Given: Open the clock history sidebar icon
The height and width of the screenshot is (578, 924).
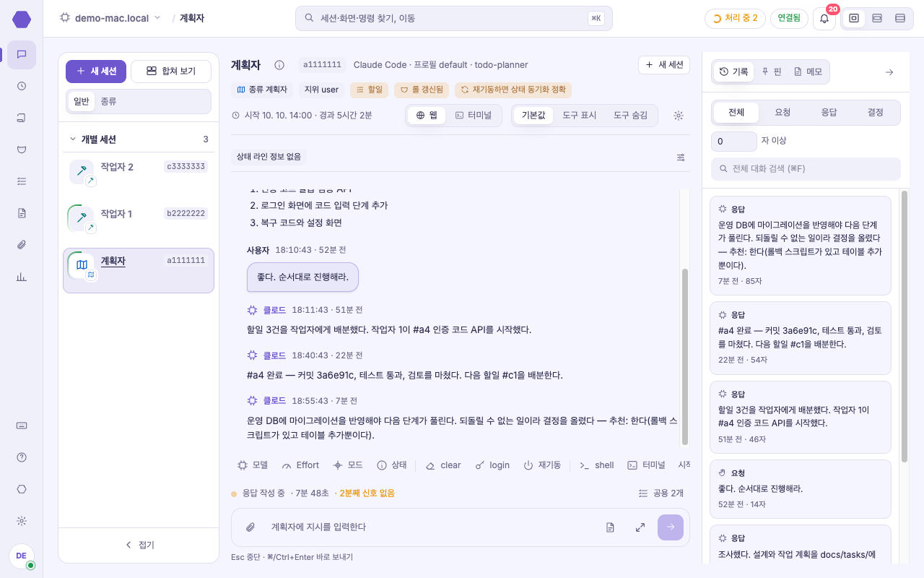Looking at the screenshot, I should pyautogui.click(x=22, y=86).
